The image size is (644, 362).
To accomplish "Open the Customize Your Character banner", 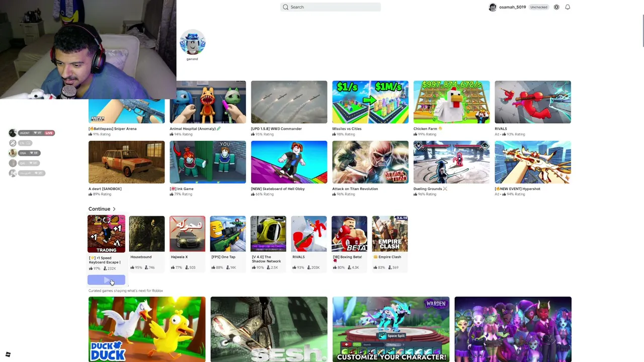I will pos(391,329).
